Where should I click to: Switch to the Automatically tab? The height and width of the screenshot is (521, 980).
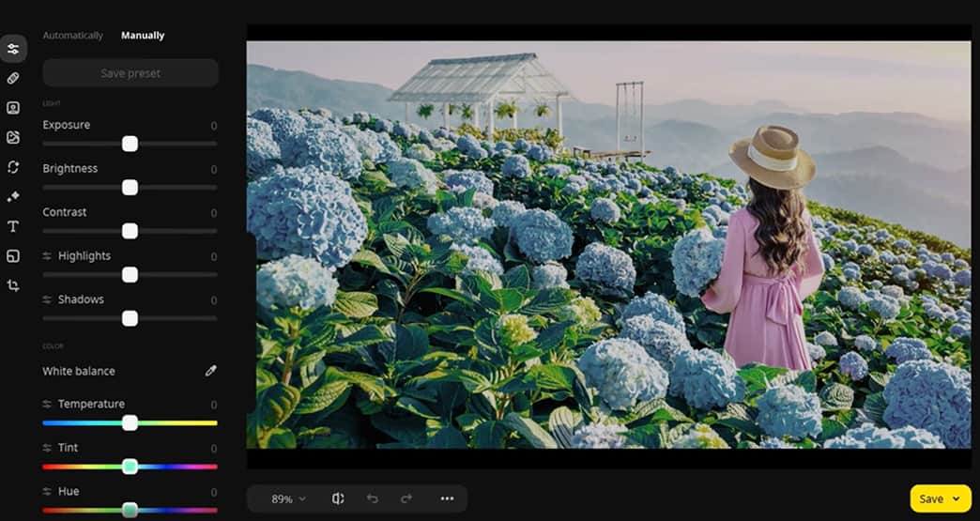point(72,36)
